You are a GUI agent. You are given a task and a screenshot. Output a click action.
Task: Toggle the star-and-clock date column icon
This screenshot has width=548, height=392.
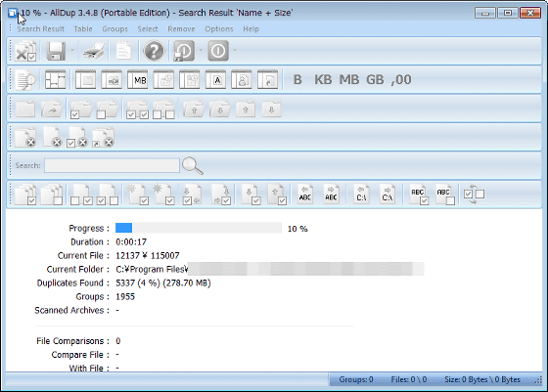(x=189, y=80)
